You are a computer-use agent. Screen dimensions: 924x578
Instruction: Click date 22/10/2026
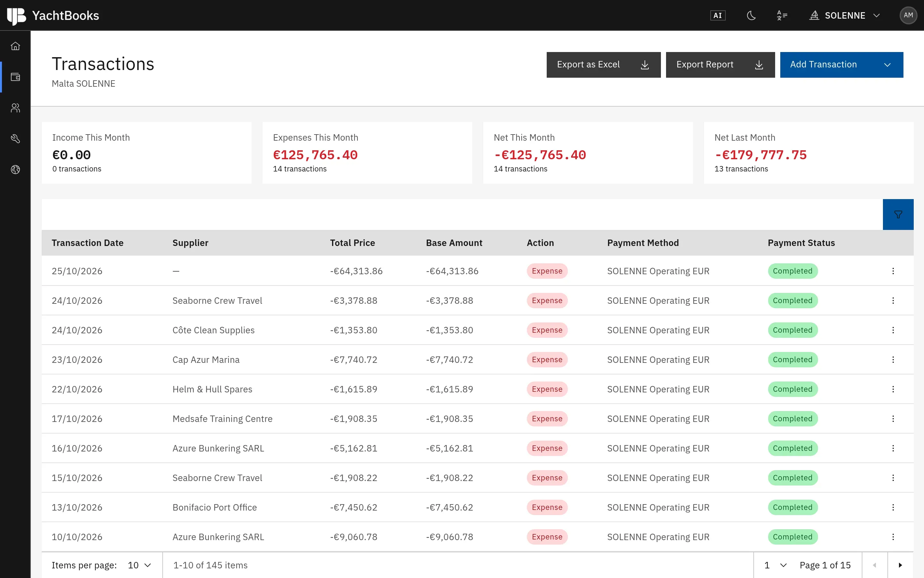pos(77,389)
